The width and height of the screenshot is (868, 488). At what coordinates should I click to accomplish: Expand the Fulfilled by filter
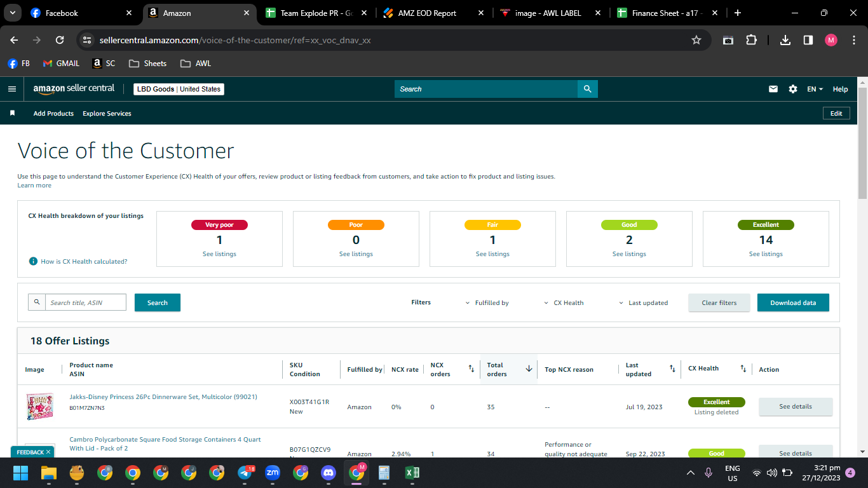coord(487,303)
